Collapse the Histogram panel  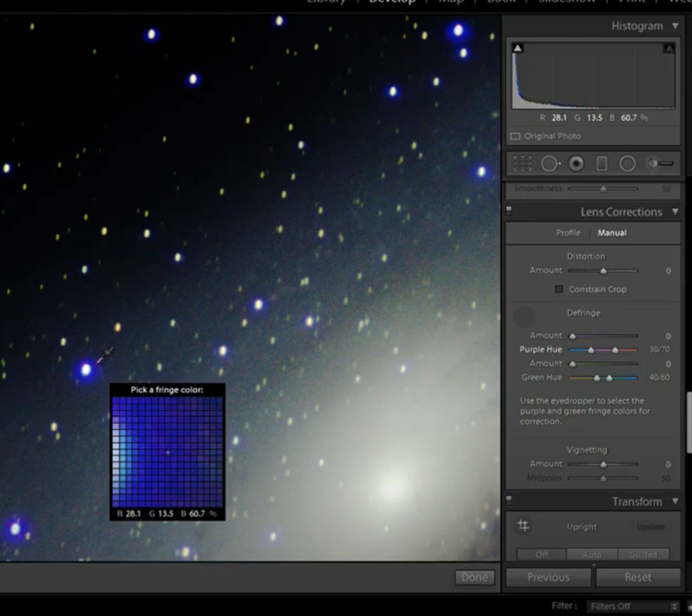coord(676,27)
